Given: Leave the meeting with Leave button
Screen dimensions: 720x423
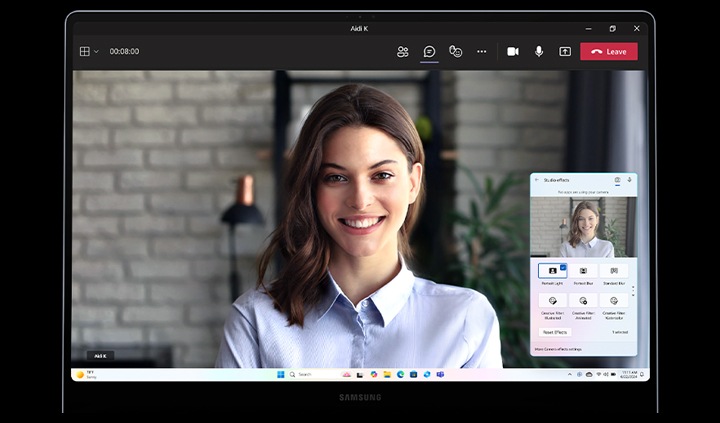Looking at the screenshot, I should click(x=608, y=51).
